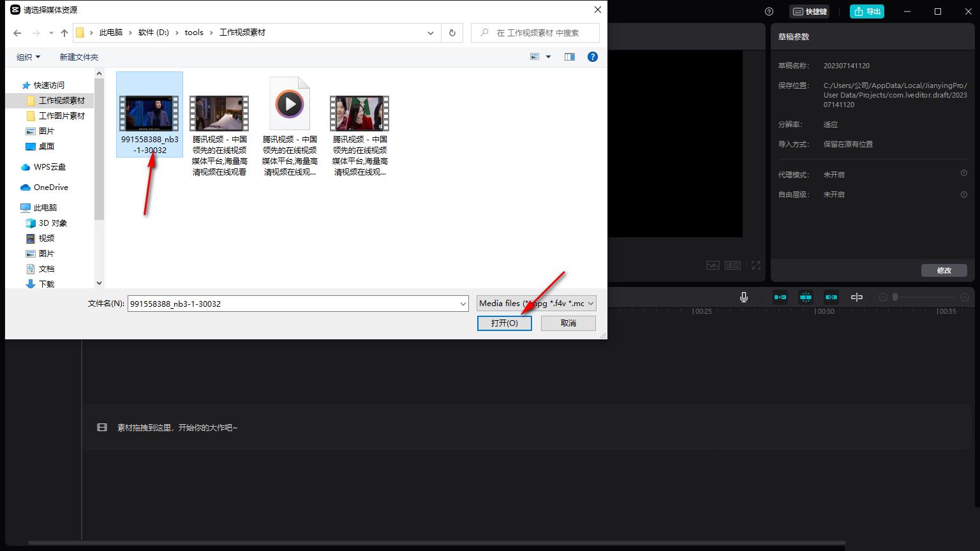Screen dimensions: 980x551
Task: Click the 自由层级 info icon
Action: coord(964,194)
